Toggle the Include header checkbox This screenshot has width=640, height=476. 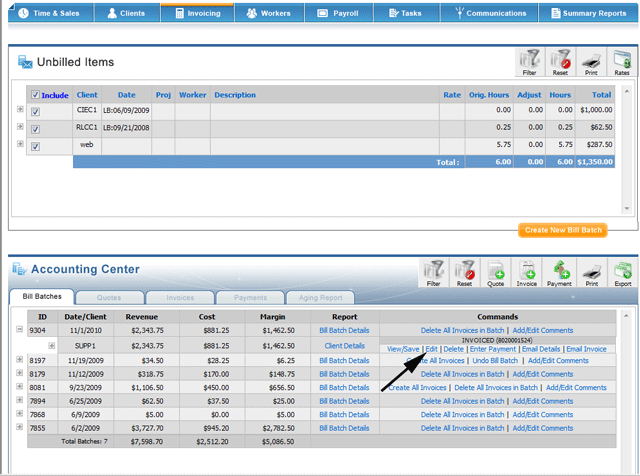pos(36,95)
